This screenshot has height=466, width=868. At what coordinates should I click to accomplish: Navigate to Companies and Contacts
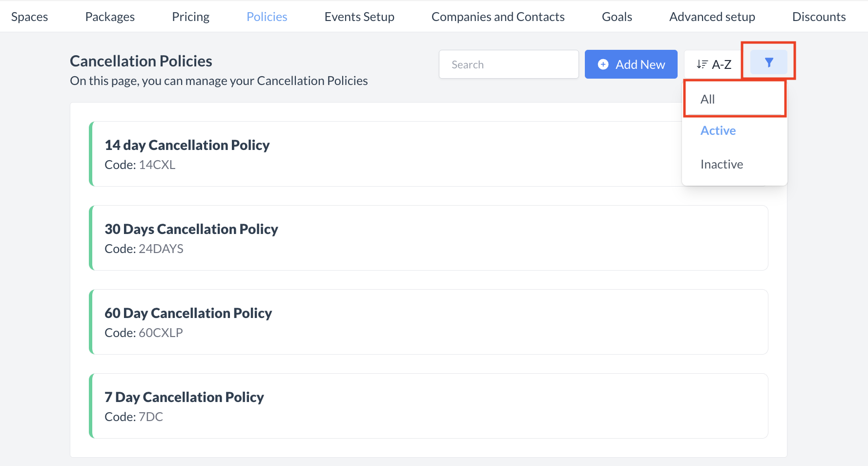click(x=498, y=16)
